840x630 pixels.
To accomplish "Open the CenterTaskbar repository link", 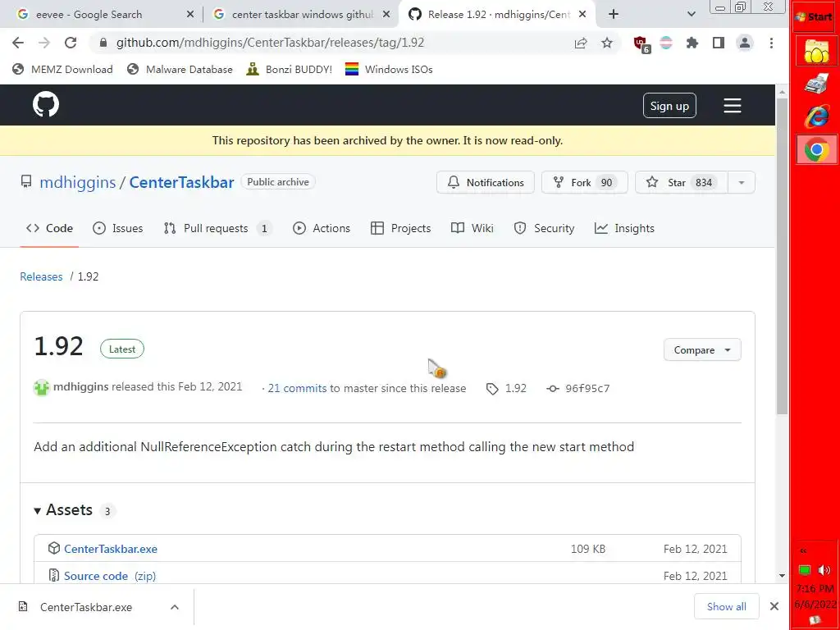I will (x=181, y=182).
